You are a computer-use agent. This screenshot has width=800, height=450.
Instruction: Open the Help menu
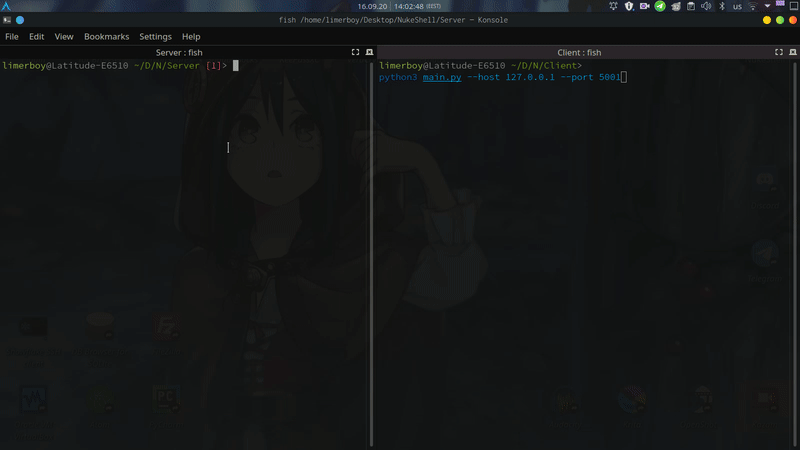point(191,37)
